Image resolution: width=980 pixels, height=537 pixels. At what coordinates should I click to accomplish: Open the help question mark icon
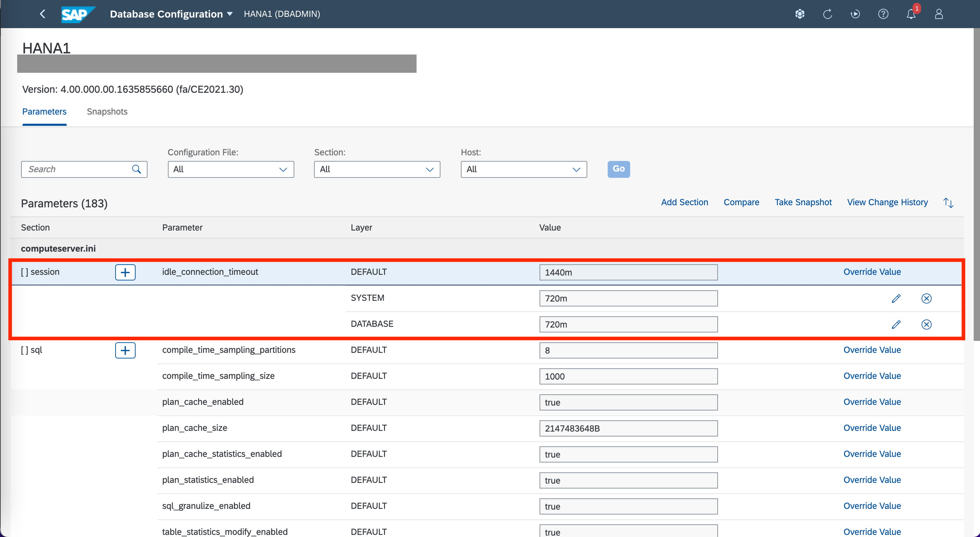[x=883, y=14]
